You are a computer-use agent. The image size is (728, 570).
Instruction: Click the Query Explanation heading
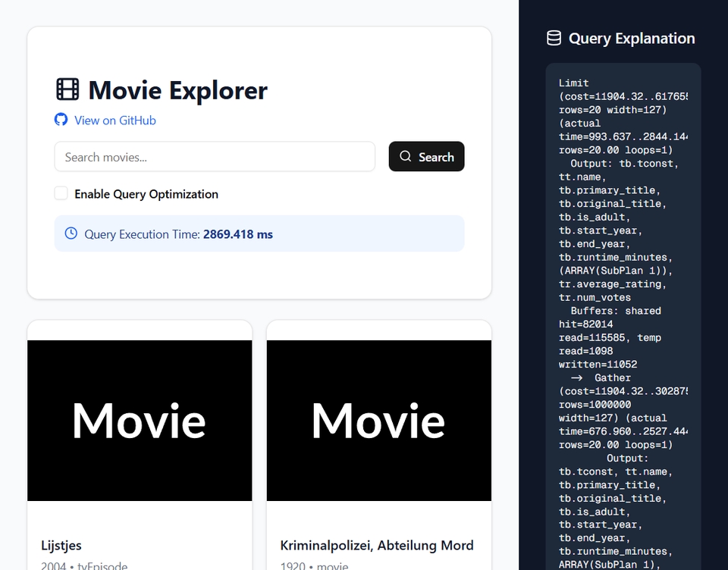632,38
